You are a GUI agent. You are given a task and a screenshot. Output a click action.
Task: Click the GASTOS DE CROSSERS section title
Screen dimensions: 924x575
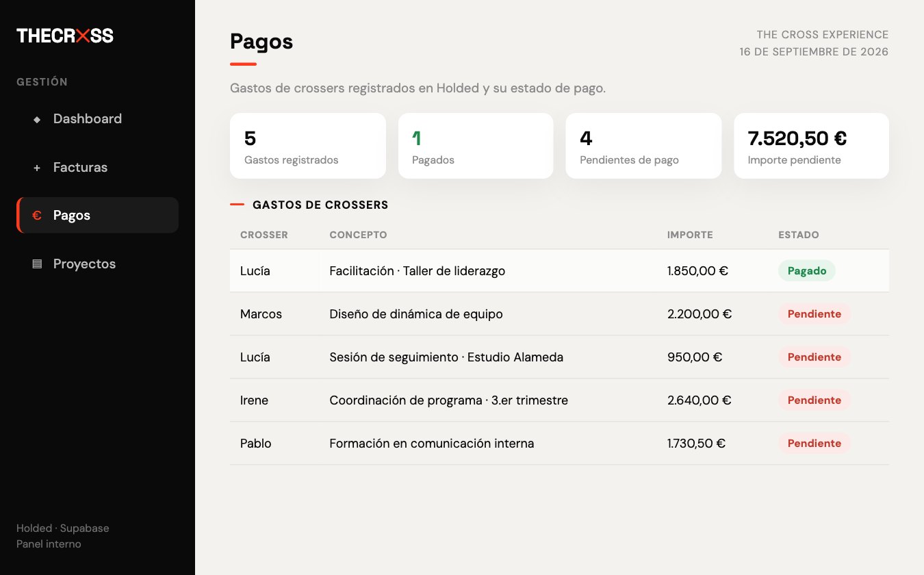coord(320,205)
